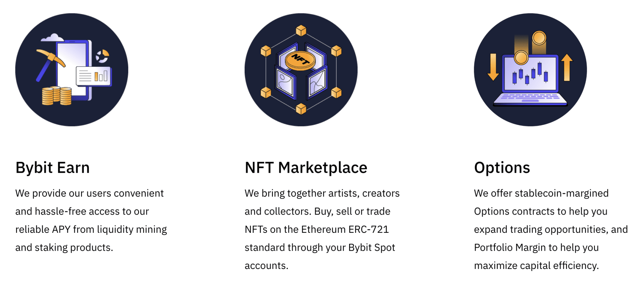Click the upward orange arrow beside laptop
The height and width of the screenshot is (291, 644).
pos(567,67)
